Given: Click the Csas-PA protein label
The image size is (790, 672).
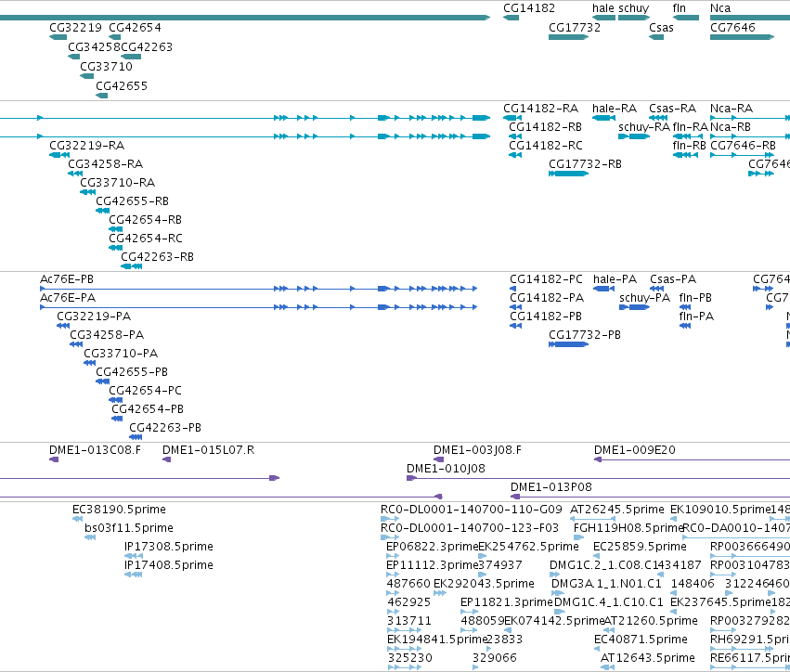Looking at the screenshot, I should [673, 279].
